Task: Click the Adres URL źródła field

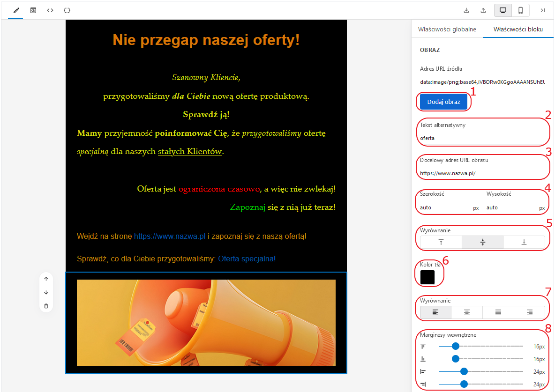Action: click(482, 82)
